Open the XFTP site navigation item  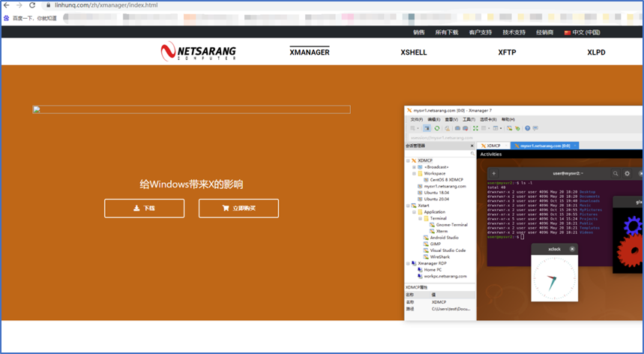[507, 52]
